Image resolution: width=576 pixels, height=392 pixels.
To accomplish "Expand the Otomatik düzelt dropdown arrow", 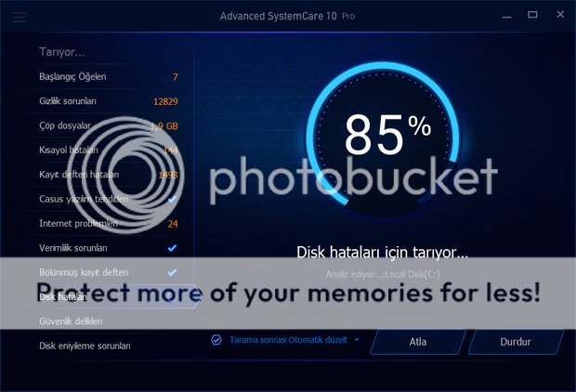I will click(357, 340).
